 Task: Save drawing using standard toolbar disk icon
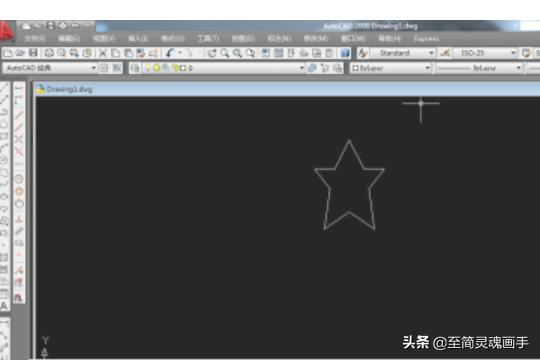[x=33, y=53]
